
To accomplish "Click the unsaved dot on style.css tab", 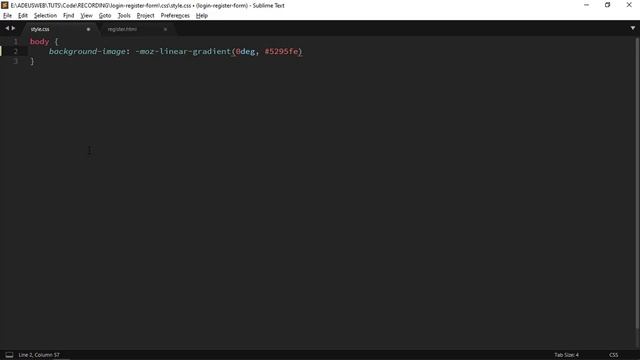I will click(88, 29).
